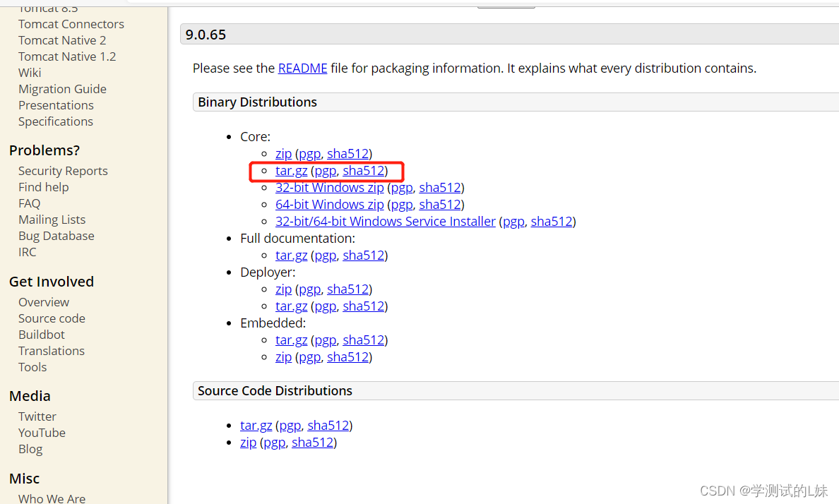Open the Source code page
The width and height of the screenshot is (839, 504).
52,318
